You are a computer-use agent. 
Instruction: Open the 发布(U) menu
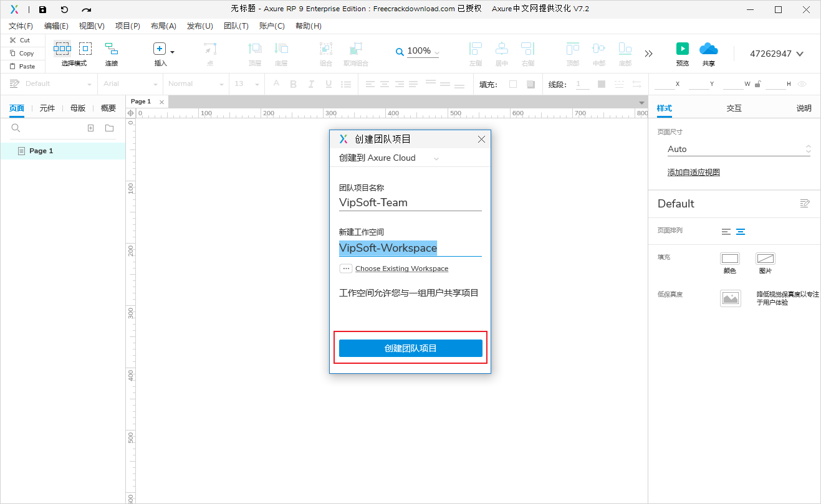coord(200,26)
